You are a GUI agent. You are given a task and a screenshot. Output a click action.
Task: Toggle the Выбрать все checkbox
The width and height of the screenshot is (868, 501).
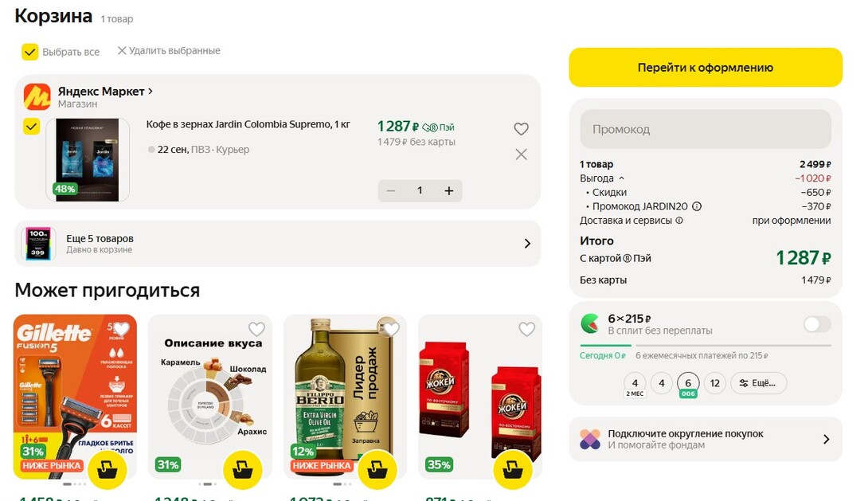(x=30, y=52)
